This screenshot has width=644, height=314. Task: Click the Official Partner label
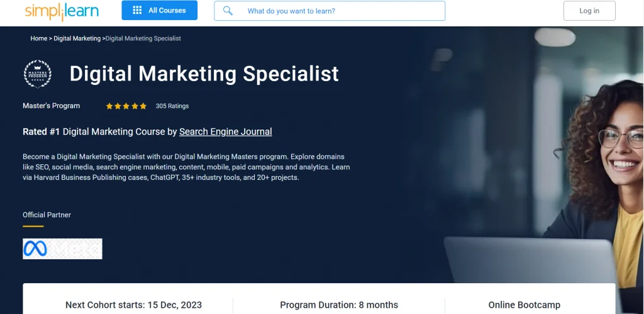point(47,215)
